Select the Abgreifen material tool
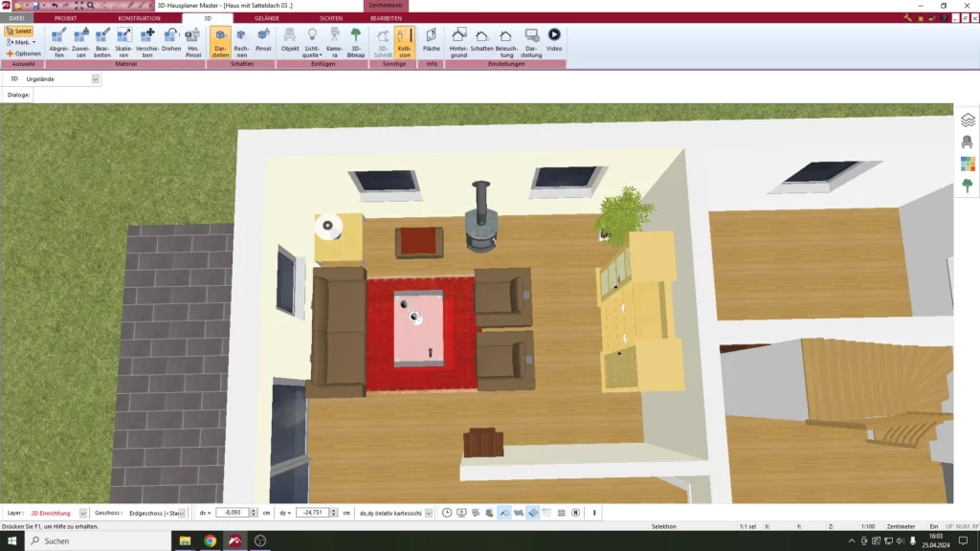This screenshot has height=551, width=980. click(x=58, y=42)
